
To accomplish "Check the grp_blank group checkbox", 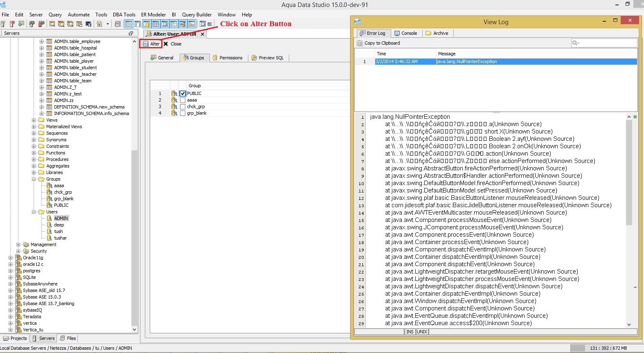I will tap(183, 113).
